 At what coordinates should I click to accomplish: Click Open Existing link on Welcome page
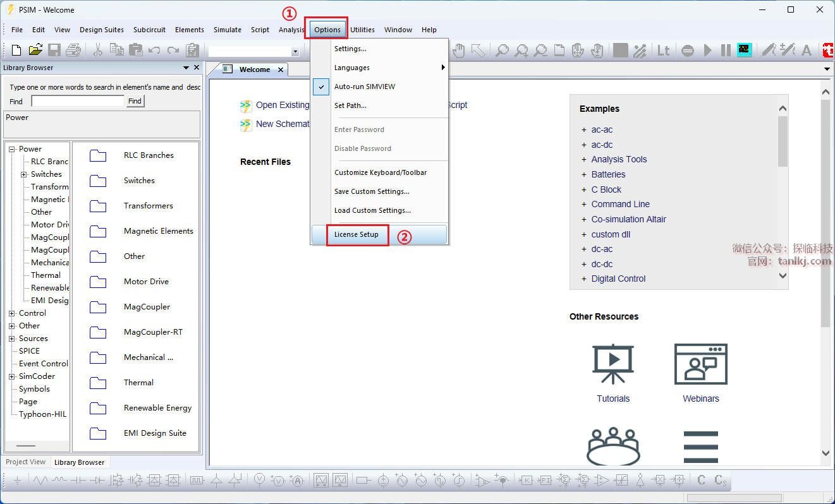[x=283, y=105]
